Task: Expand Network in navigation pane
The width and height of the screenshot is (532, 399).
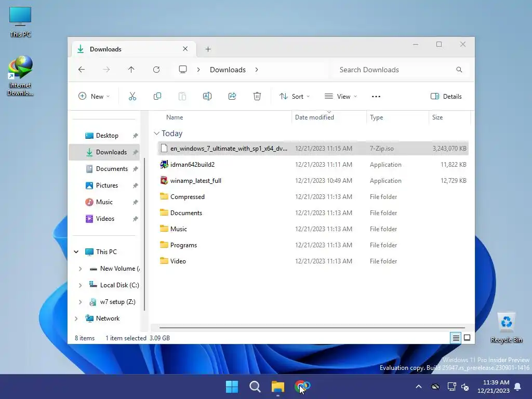Action: click(x=76, y=318)
